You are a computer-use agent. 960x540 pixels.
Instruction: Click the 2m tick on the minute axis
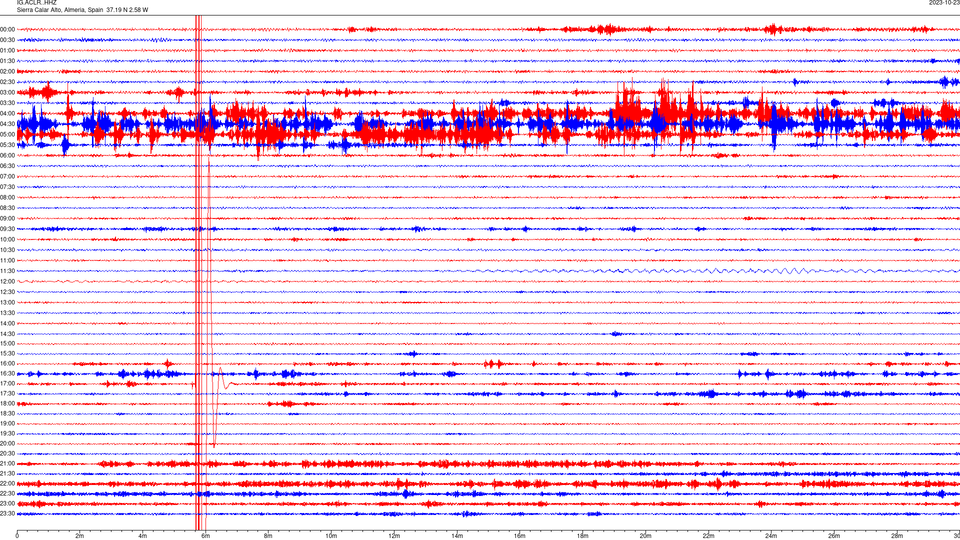(80, 536)
